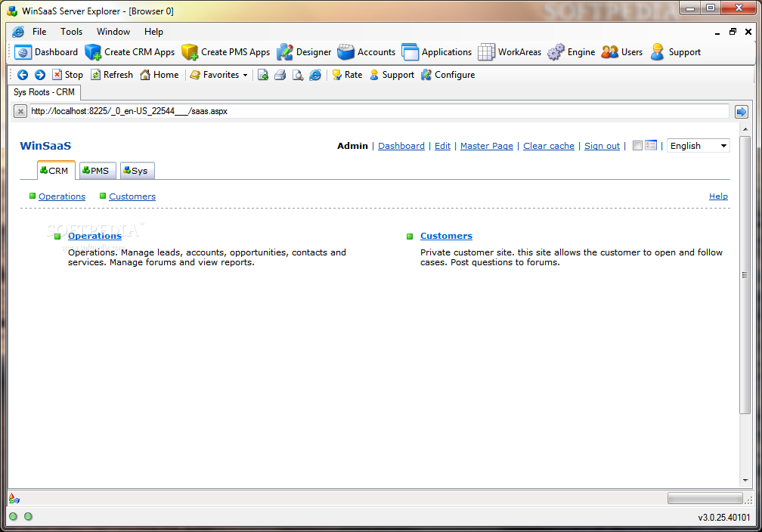Open the Designer tool
This screenshot has height=532, width=762.
click(304, 52)
